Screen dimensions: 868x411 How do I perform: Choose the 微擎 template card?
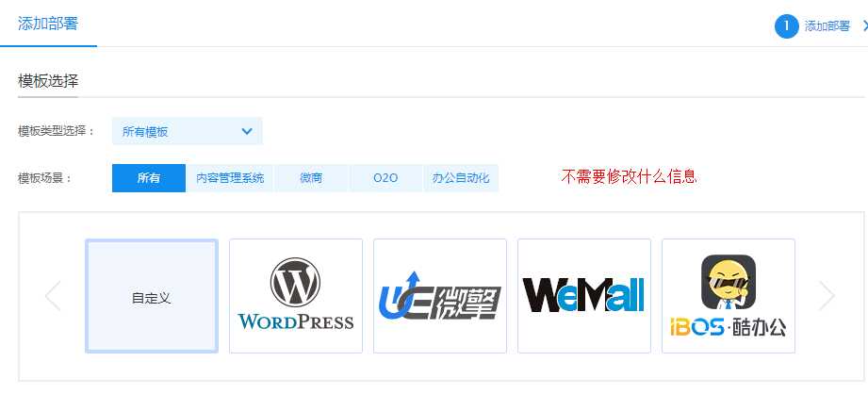[440, 296]
